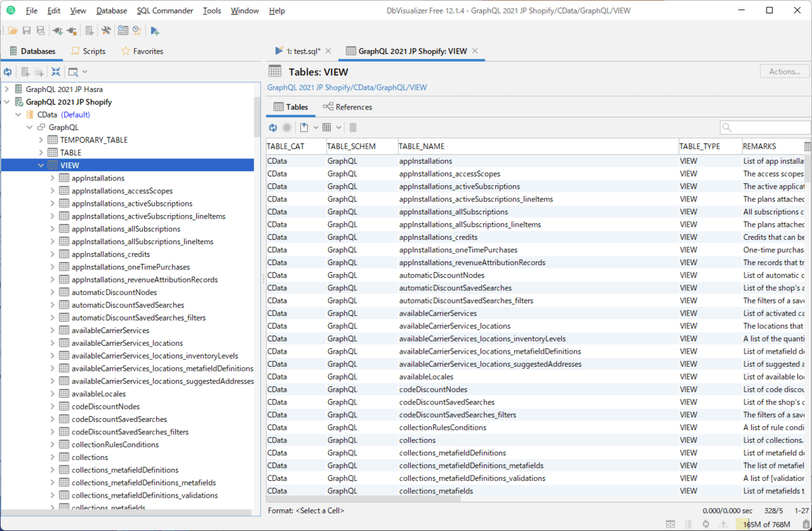The width and height of the screenshot is (812, 531).
Task: Collapse all tree nodes using the collapse icon
Action: pos(55,72)
